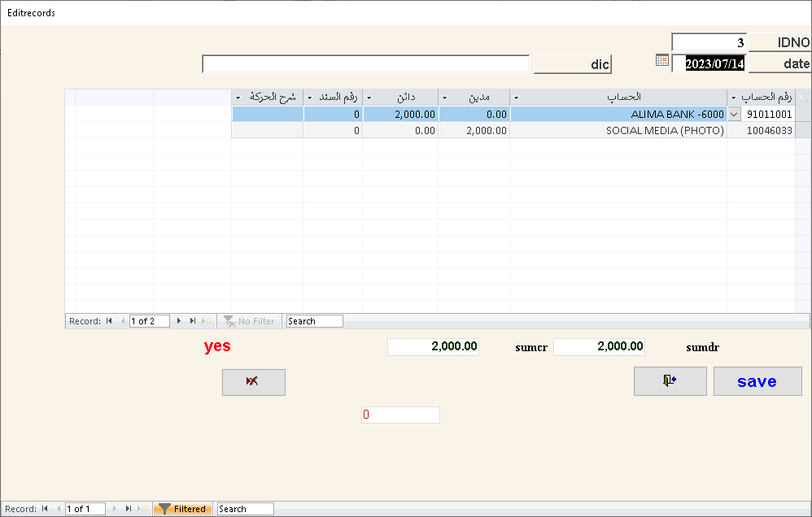The width and height of the screenshot is (812, 517).
Task: Click the sumcr total field
Action: point(433,347)
